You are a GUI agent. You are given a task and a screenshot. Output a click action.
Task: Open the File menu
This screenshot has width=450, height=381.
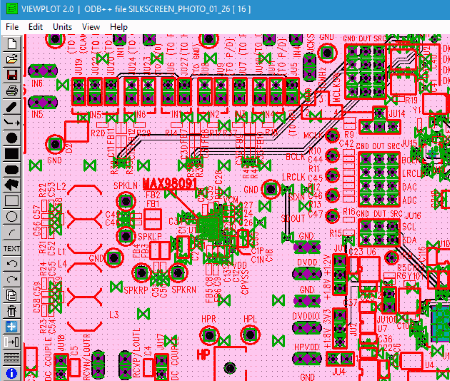12,27
